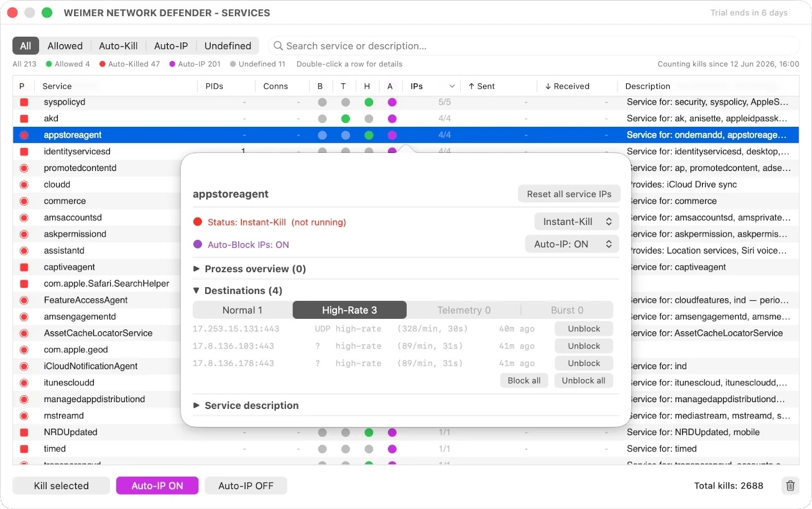Sort by the Received column header

[567, 86]
